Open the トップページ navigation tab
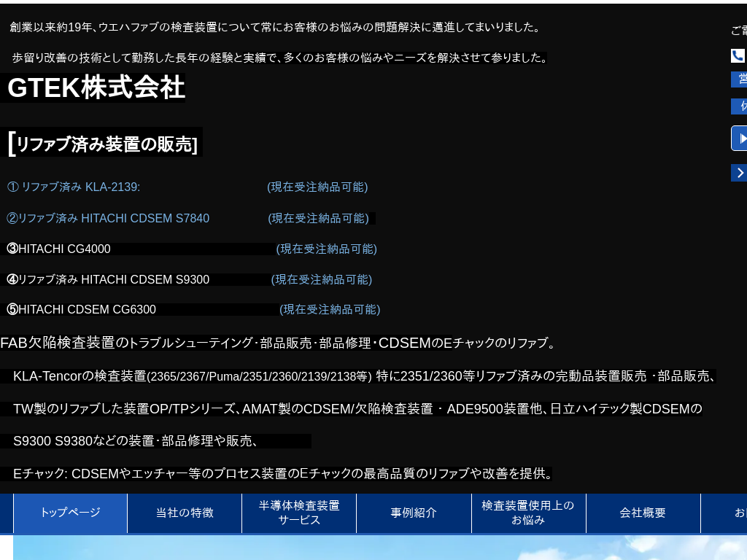Viewport: 747px width, 560px height. click(x=70, y=513)
